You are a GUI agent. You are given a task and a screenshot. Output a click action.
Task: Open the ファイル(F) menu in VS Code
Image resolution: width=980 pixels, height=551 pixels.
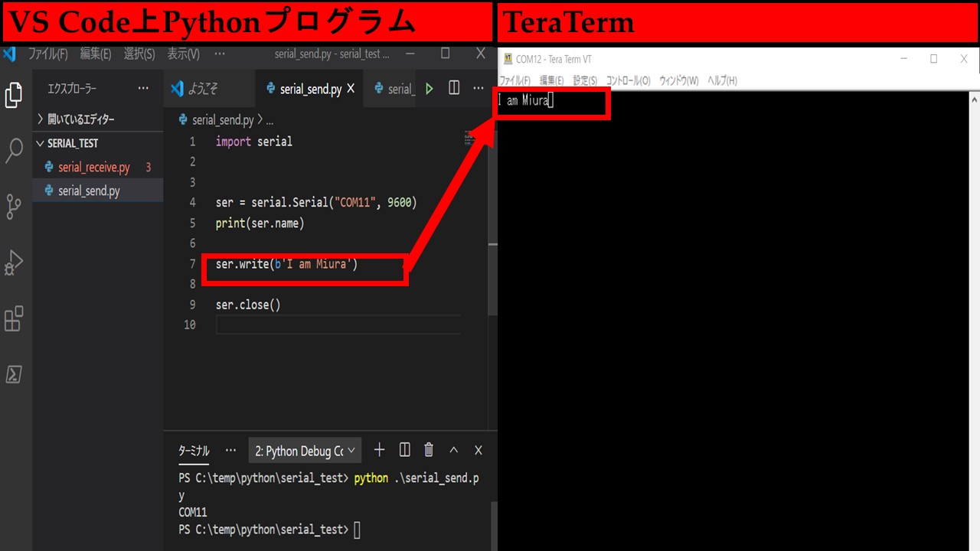point(48,54)
